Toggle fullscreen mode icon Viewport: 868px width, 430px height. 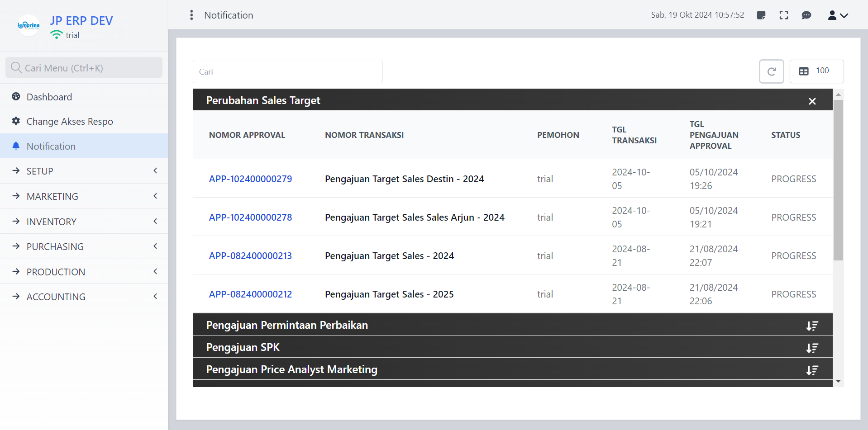[784, 15]
